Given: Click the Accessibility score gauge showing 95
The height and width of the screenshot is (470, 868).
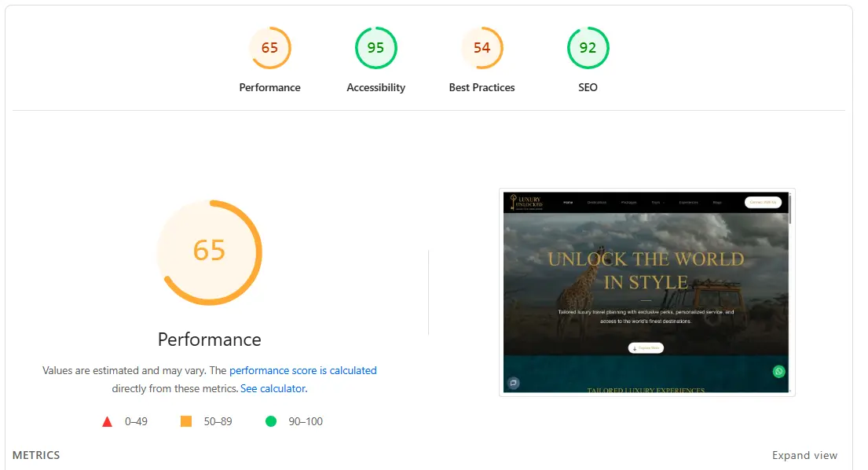Looking at the screenshot, I should point(376,48).
